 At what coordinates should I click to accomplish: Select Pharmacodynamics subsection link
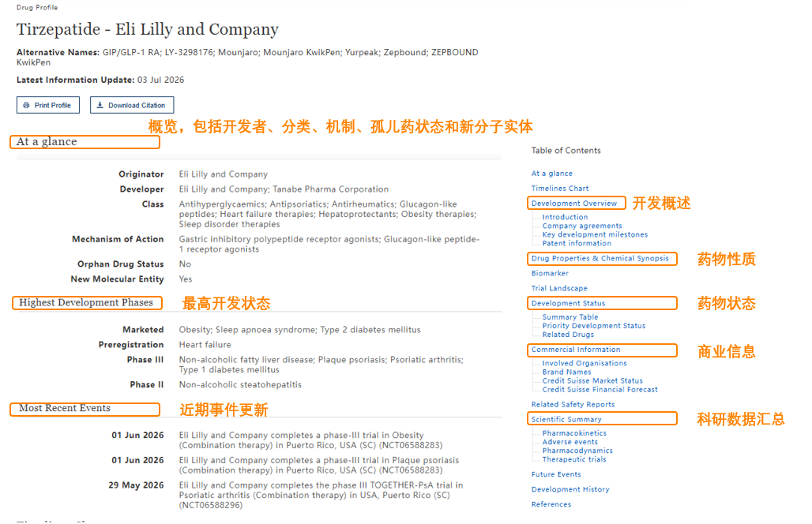pos(577,451)
